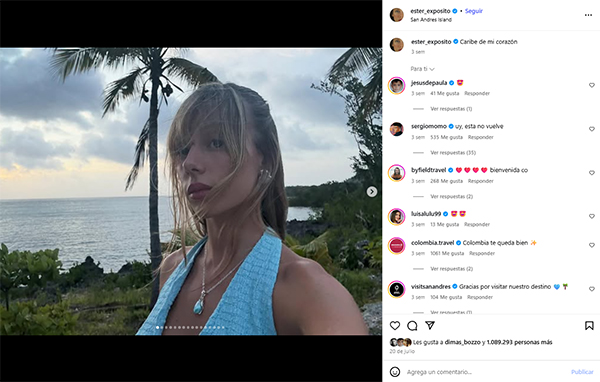This screenshot has width=600, height=382.
Task: Like the post with heart icon
Action: pos(395,326)
